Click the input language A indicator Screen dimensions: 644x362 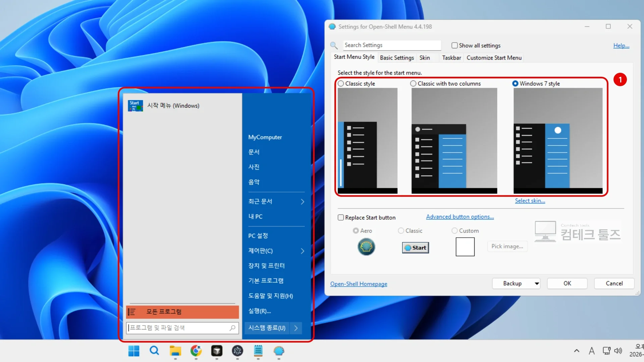click(592, 351)
